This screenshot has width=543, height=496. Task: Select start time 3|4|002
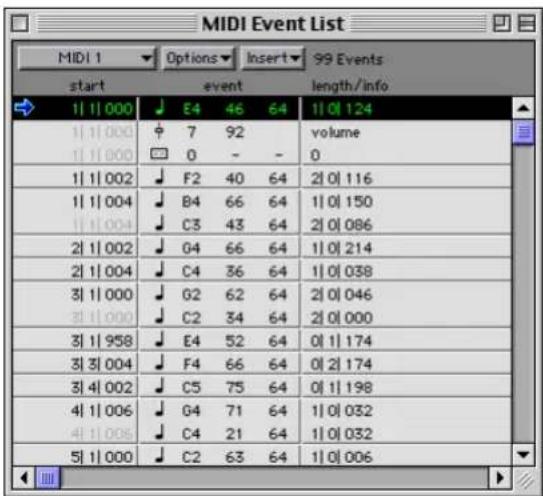101,388
